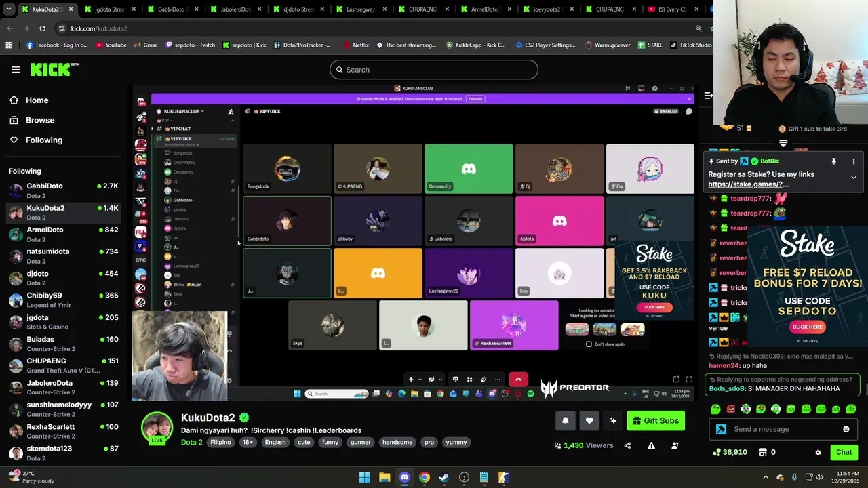Viewport: 868px width, 488px height.
Task: Report the stream with the warning triangle icon
Action: click(651, 445)
